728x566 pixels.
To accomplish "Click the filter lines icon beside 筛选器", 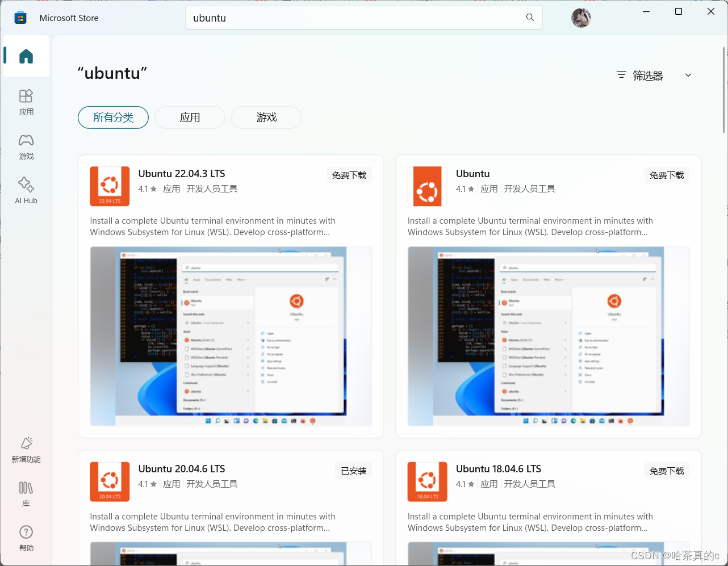I will click(621, 75).
